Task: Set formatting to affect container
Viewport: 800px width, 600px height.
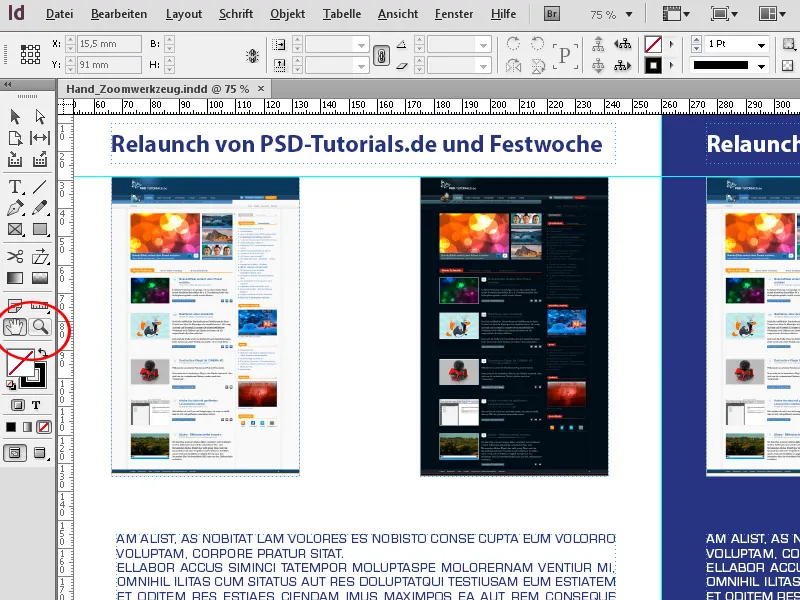Action: click(x=18, y=406)
